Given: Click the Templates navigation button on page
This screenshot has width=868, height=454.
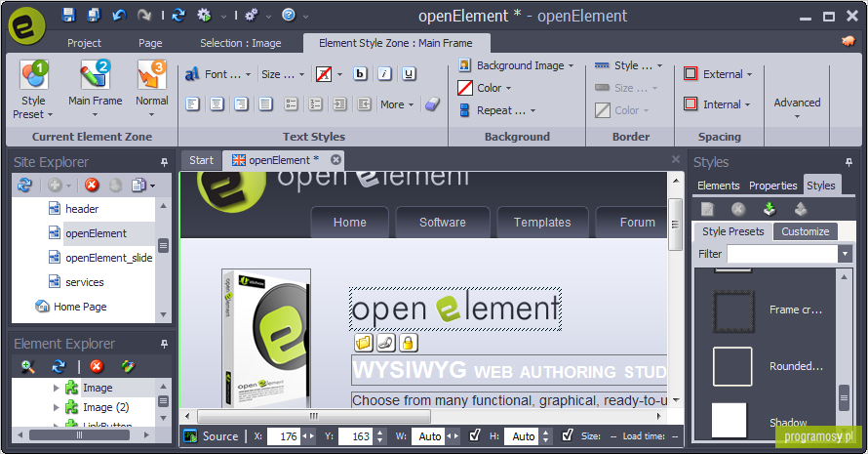Looking at the screenshot, I should tap(542, 223).
